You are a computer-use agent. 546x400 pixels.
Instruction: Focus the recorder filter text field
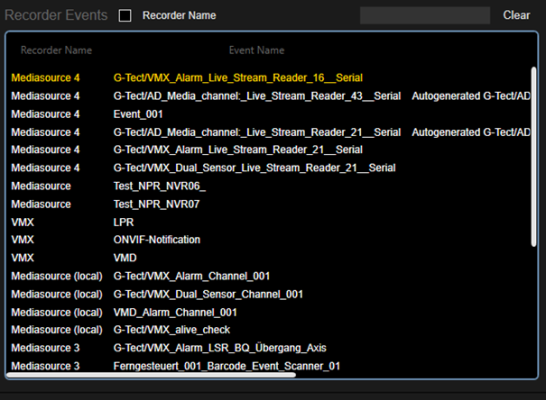425,15
